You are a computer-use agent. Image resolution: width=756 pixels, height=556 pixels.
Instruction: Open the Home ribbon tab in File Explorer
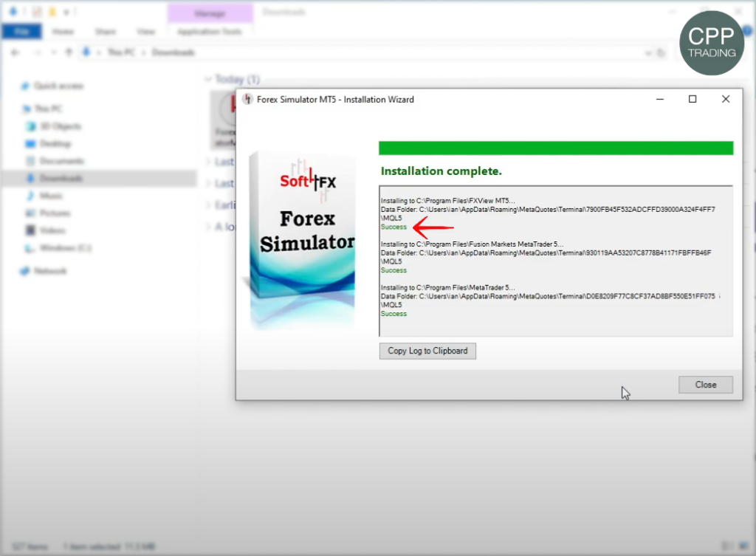click(x=63, y=32)
